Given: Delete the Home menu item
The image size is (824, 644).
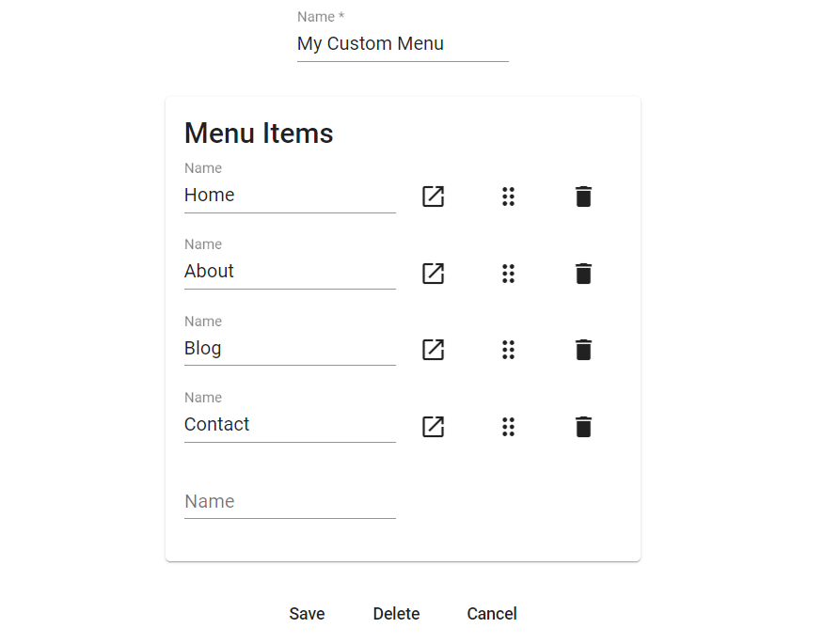Looking at the screenshot, I should [583, 196].
